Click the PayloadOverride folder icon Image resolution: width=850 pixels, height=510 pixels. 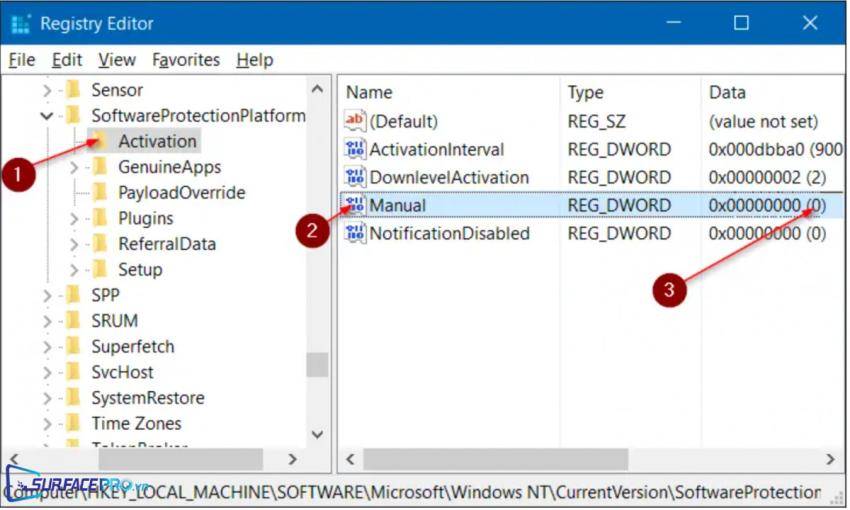point(100,192)
